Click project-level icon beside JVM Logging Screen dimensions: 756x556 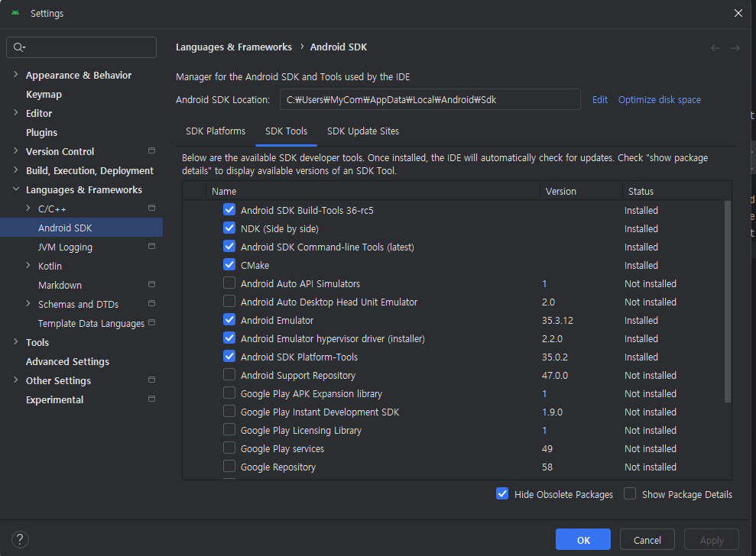tap(151, 246)
